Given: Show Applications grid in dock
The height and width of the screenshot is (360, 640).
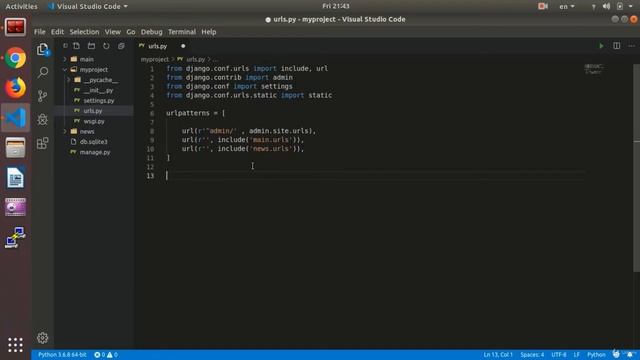Looking at the screenshot, I should pos(16,345).
